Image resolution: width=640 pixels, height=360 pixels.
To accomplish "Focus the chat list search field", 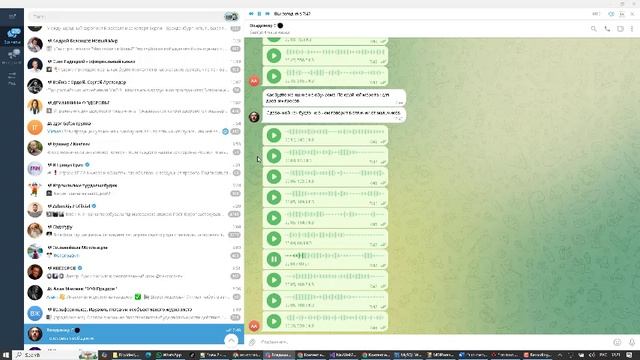I will coord(127,17).
